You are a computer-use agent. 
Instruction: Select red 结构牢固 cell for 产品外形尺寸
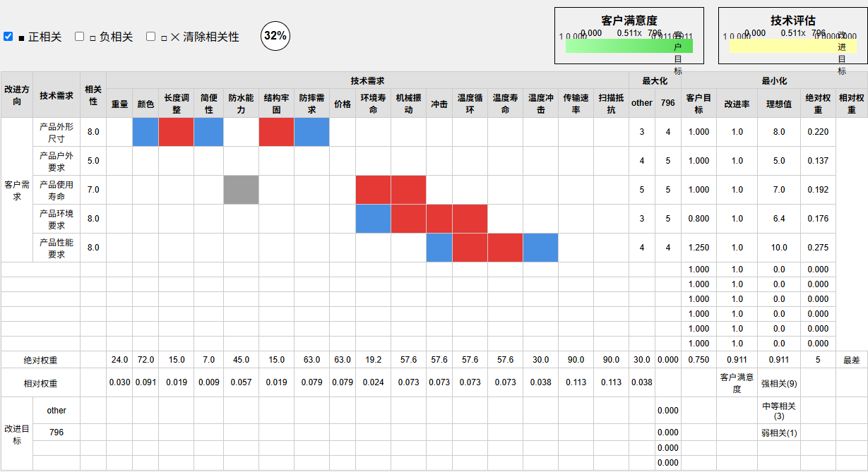(276, 132)
